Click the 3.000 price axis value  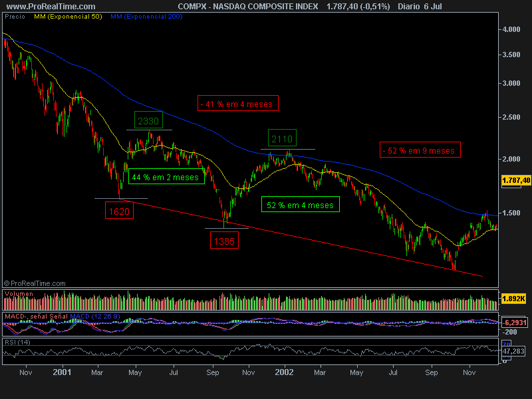click(511, 83)
